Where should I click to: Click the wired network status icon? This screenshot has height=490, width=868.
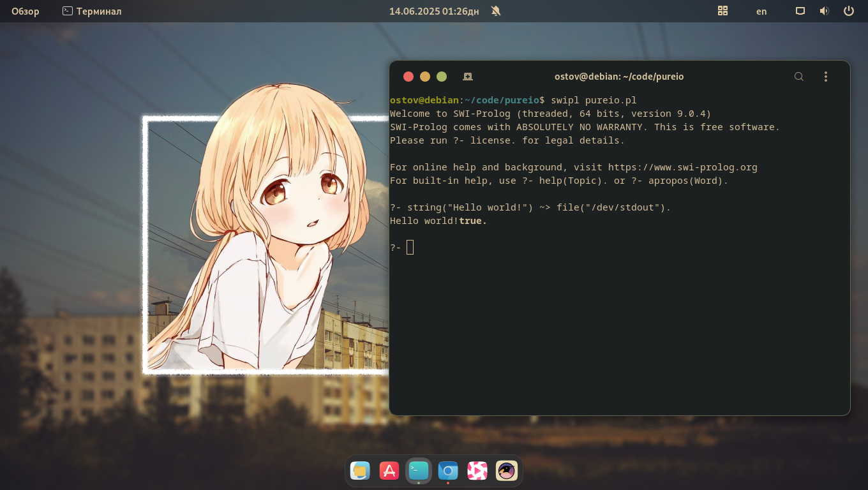(800, 11)
